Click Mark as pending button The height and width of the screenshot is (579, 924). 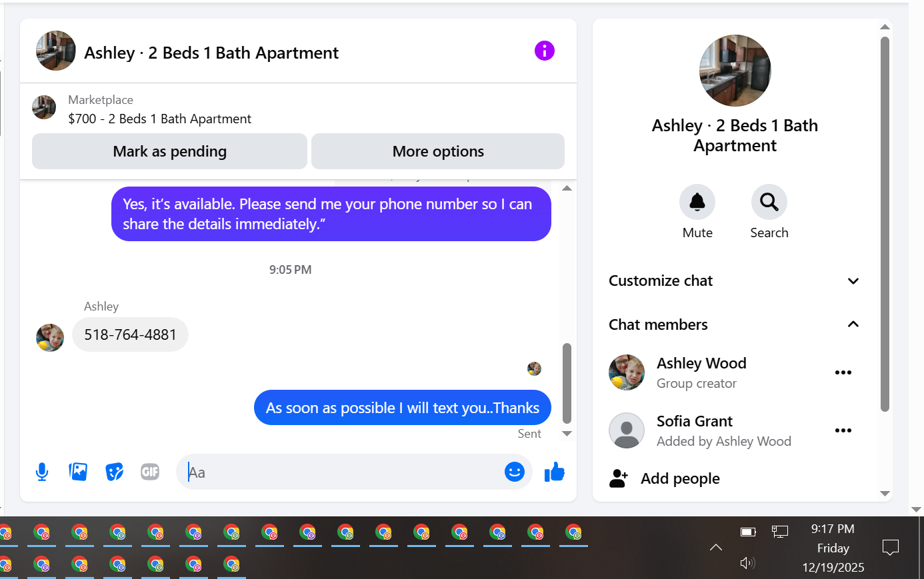(x=169, y=151)
